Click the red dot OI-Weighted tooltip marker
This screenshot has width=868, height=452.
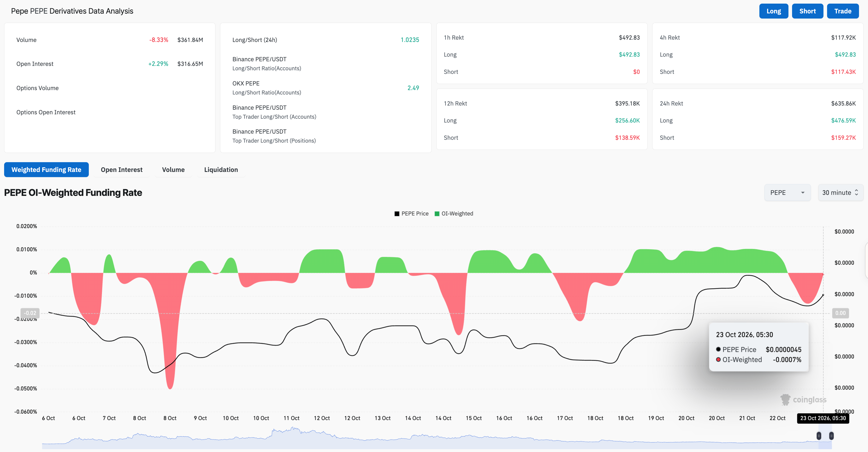tap(718, 359)
